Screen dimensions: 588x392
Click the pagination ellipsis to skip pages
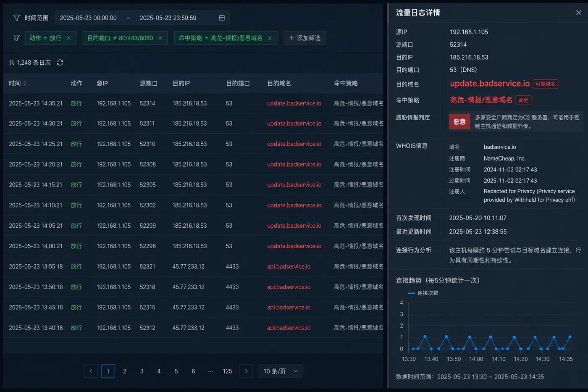[x=210, y=371]
